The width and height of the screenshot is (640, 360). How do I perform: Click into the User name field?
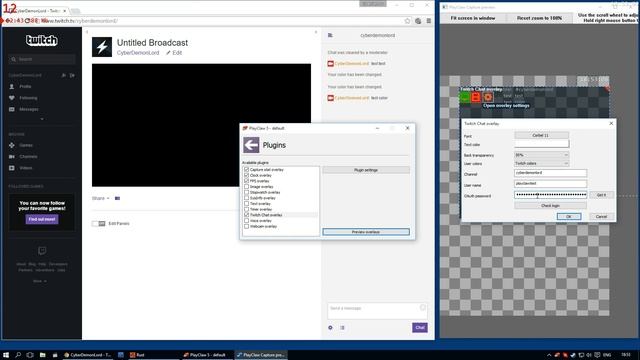coord(550,184)
